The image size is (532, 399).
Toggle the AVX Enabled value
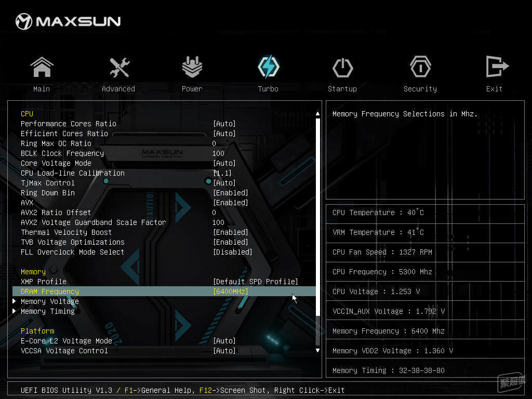[x=230, y=203]
